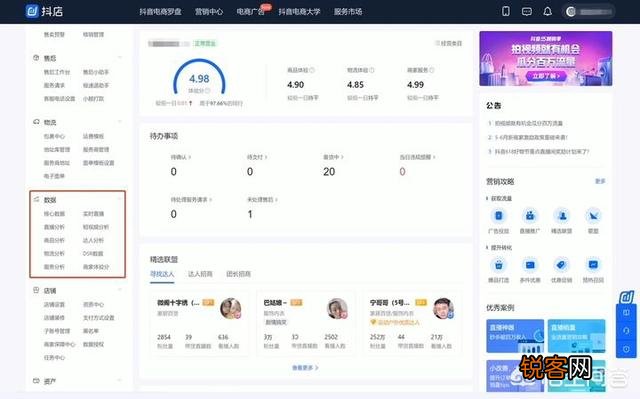Open 子账号管理 in the 店铺 menu
The width and height of the screenshot is (640, 399).
(57, 331)
